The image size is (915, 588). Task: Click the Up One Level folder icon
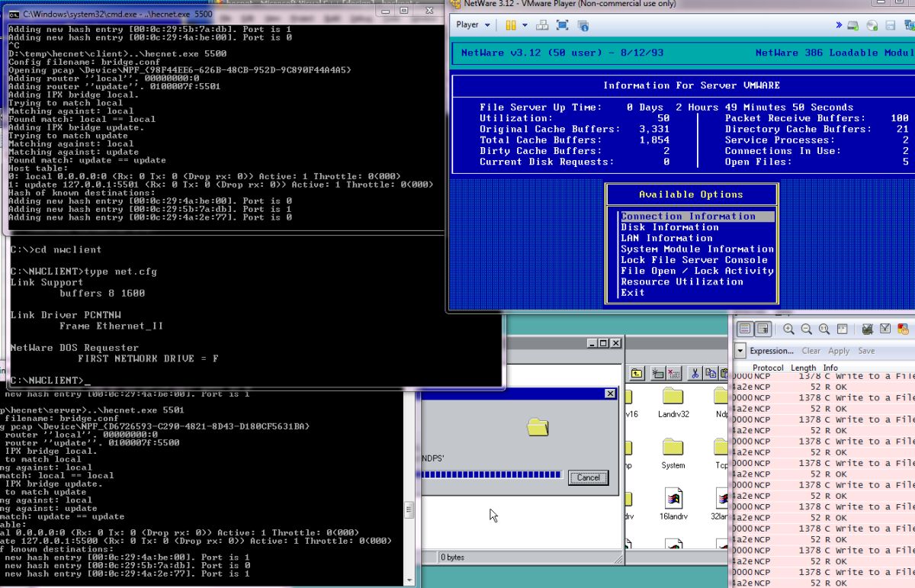(637, 373)
